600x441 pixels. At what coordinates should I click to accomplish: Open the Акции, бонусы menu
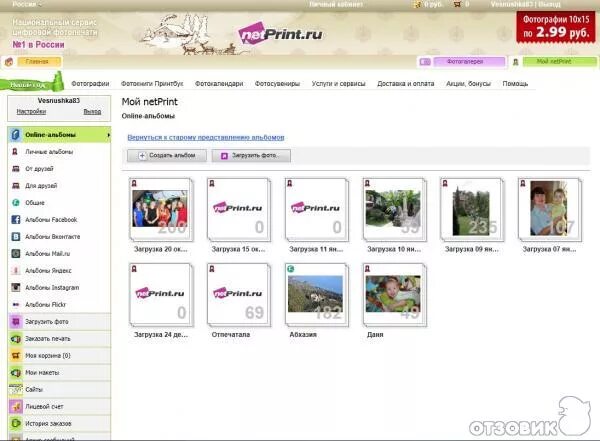(x=468, y=83)
